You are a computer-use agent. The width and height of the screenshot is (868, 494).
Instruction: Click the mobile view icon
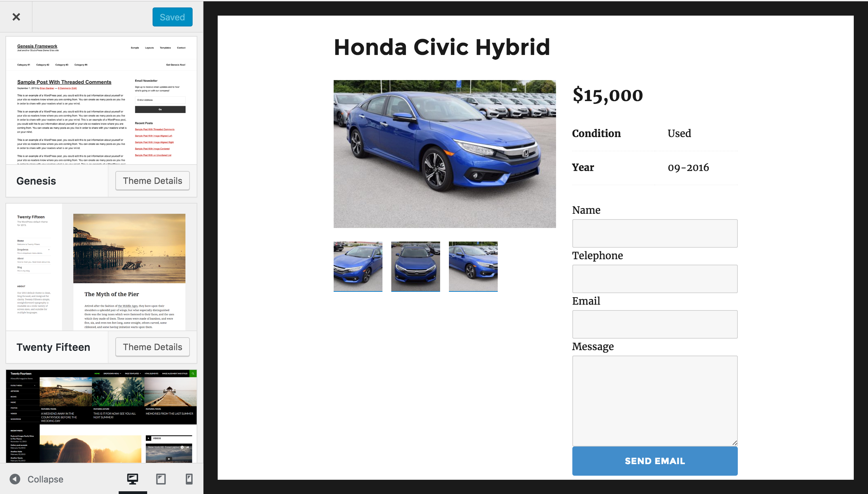pyautogui.click(x=189, y=479)
